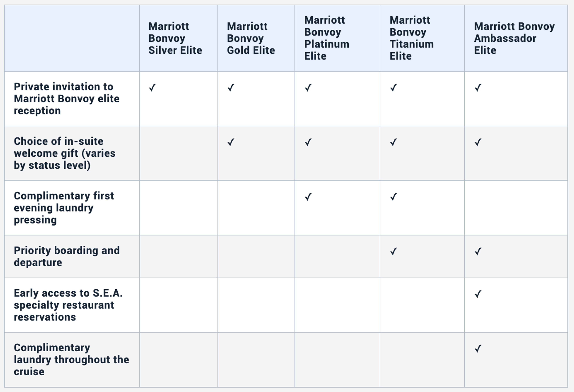574x392 pixels.
Task: Click Gold Elite checkmark for private invitation
Action: [231, 88]
